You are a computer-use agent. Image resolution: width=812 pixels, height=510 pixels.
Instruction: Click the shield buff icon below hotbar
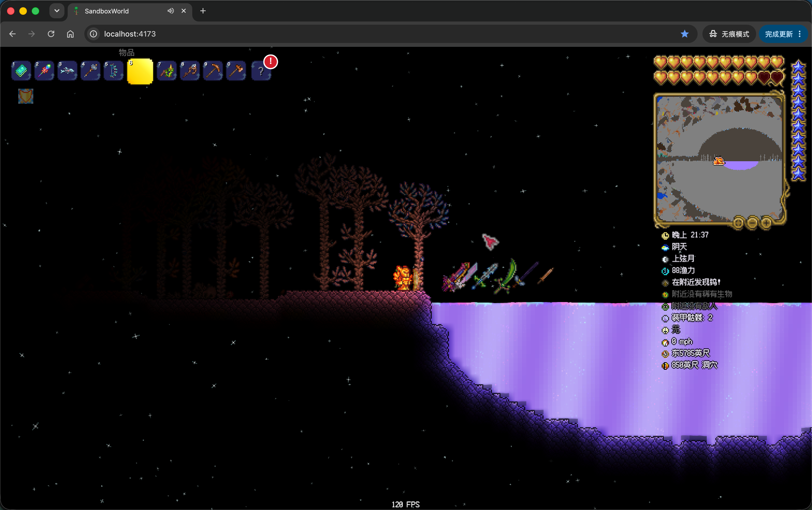coord(26,96)
